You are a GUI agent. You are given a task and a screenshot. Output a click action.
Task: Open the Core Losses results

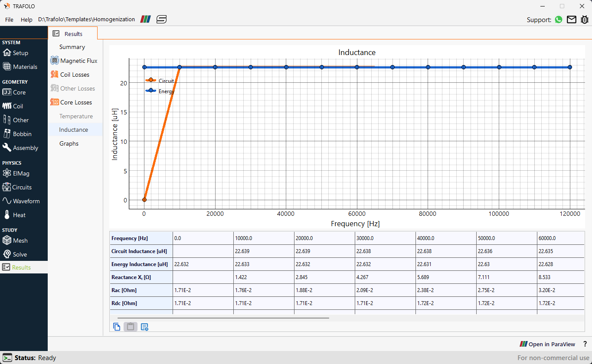pyautogui.click(x=71, y=102)
